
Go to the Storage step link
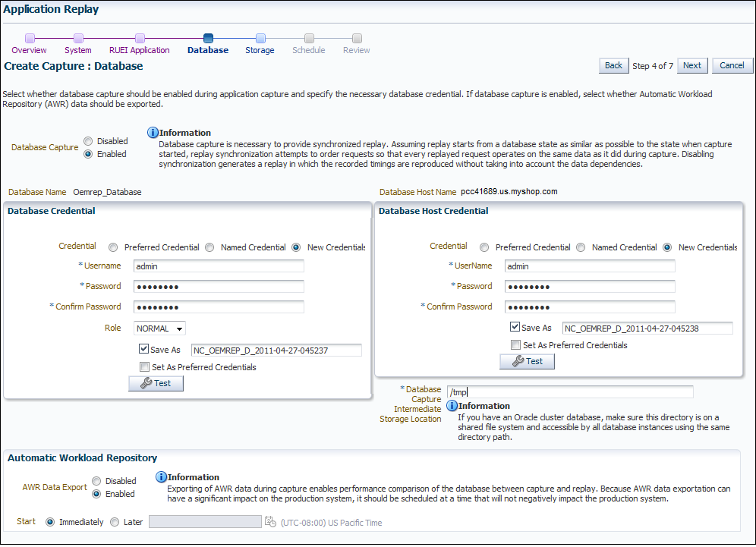click(x=260, y=50)
